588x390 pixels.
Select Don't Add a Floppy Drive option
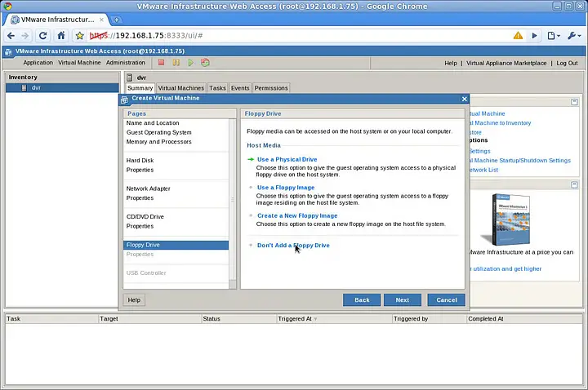(x=293, y=245)
